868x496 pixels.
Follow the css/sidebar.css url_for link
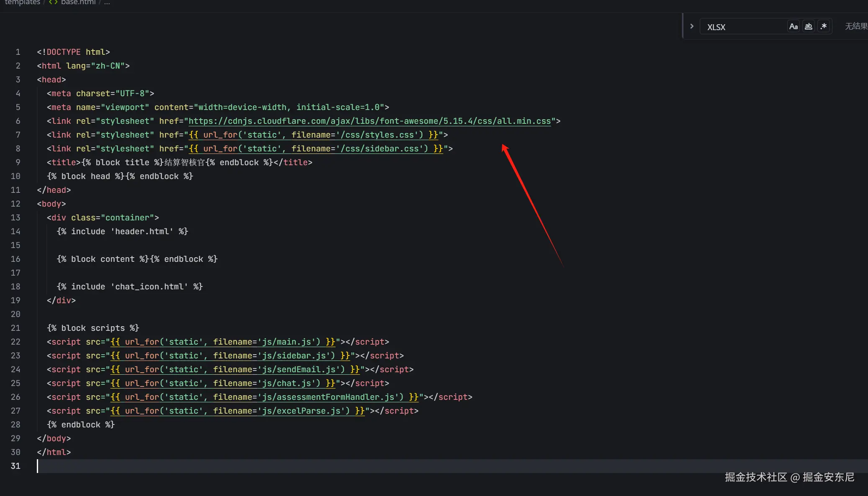[316, 149]
